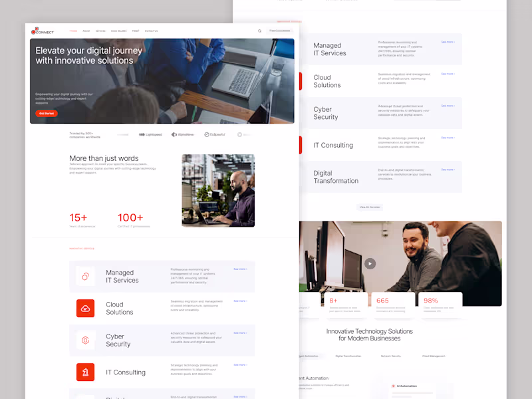Image resolution: width=532 pixels, height=399 pixels.
Task: Open the search magnifier icon in header
Action: click(259, 31)
